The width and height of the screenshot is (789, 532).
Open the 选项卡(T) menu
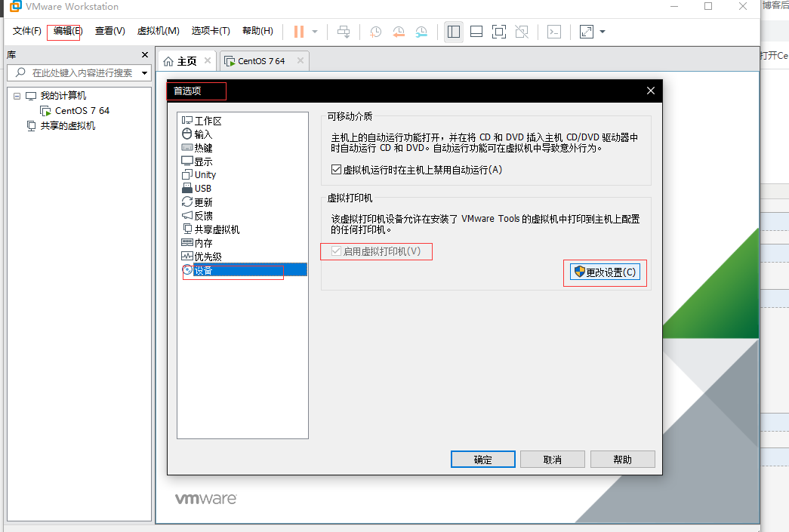(211, 31)
